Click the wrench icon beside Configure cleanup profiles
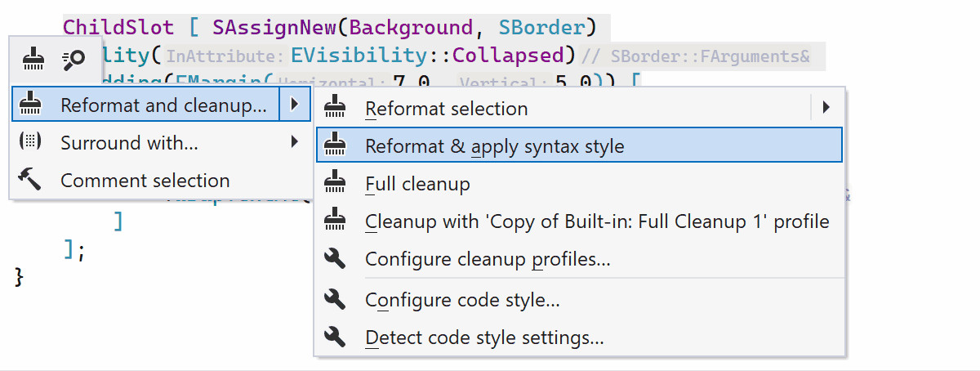 coord(336,259)
